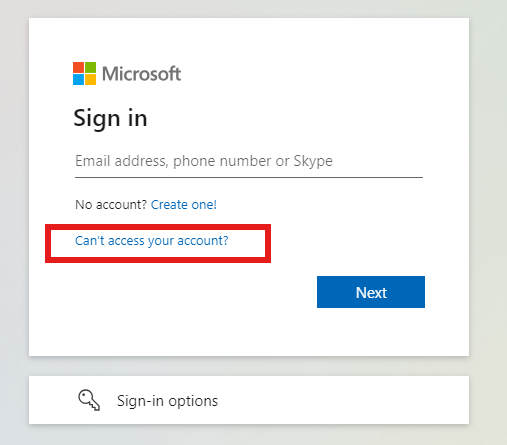Click the yellow square of the Microsoft logo

tap(90, 79)
